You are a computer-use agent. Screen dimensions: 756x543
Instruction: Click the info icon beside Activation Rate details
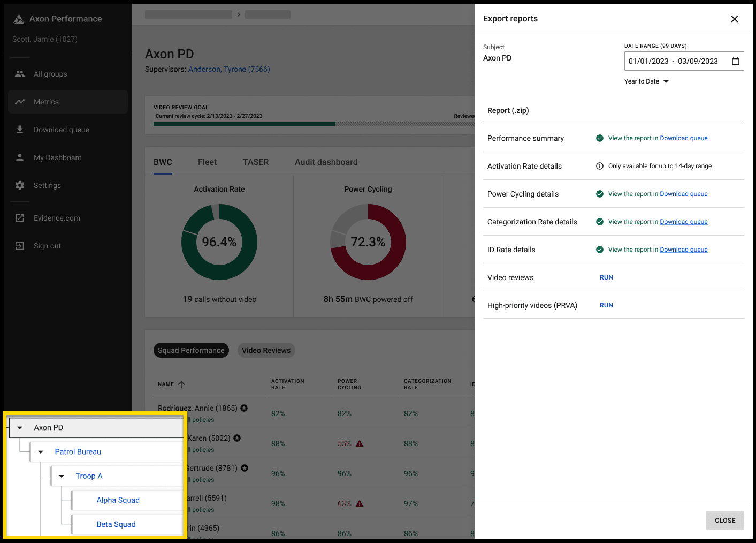[x=599, y=166]
